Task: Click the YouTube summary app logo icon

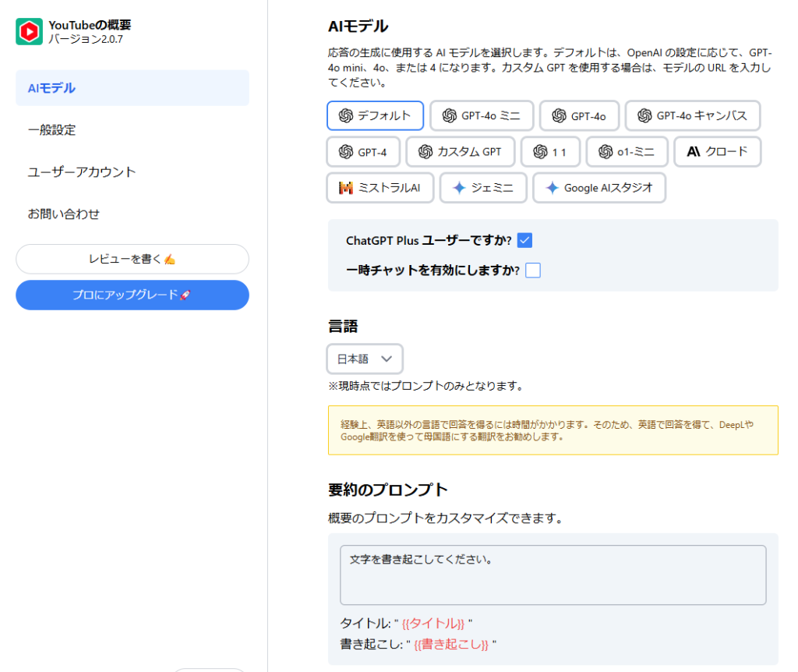Action: click(x=29, y=31)
